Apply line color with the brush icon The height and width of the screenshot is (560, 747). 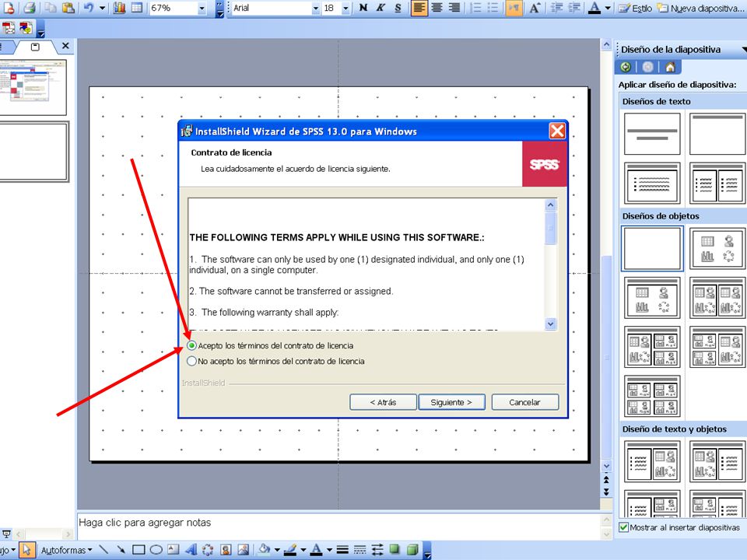coord(290,550)
